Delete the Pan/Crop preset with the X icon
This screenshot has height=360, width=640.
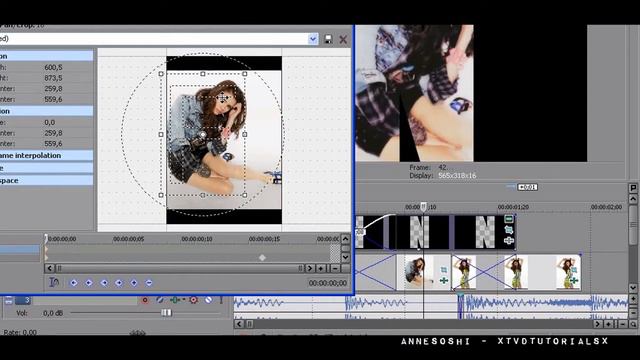(343, 39)
